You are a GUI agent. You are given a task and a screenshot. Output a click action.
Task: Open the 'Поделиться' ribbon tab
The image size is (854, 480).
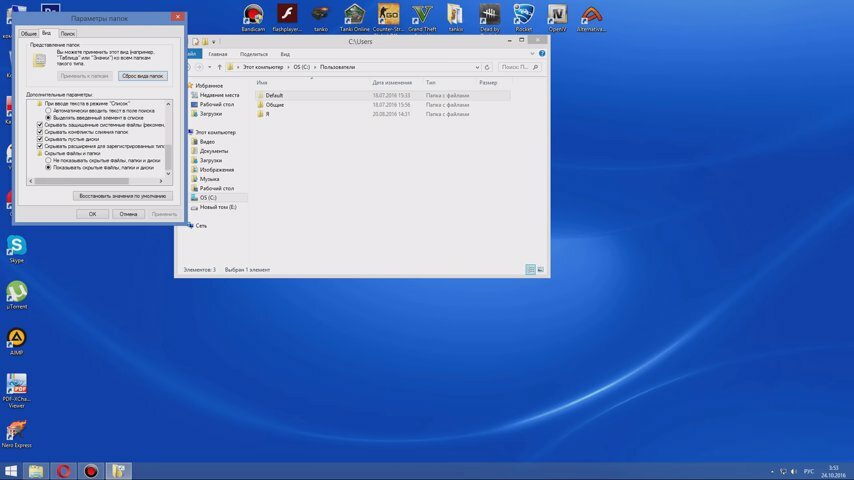tap(254, 54)
